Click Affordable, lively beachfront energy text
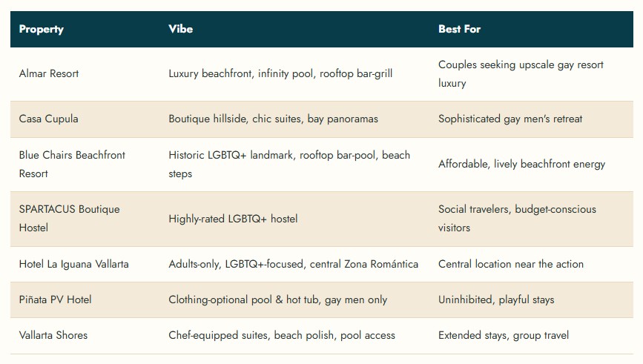Viewport: 643px width, 364px height. tap(521, 165)
